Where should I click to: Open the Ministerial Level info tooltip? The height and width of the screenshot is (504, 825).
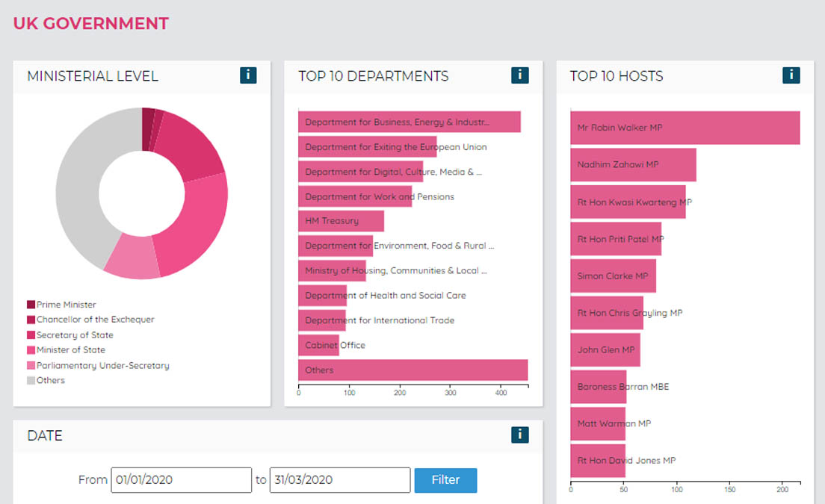[x=247, y=75]
